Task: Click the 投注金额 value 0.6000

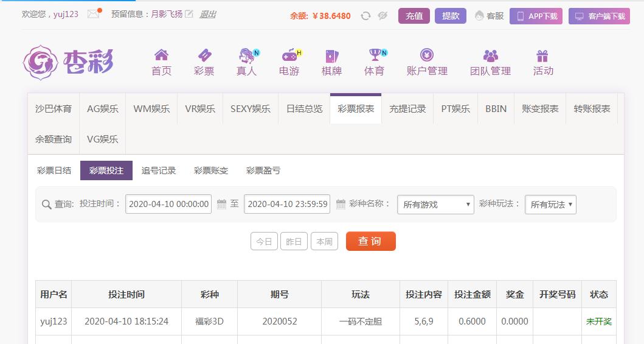Action: click(x=473, y=321)
